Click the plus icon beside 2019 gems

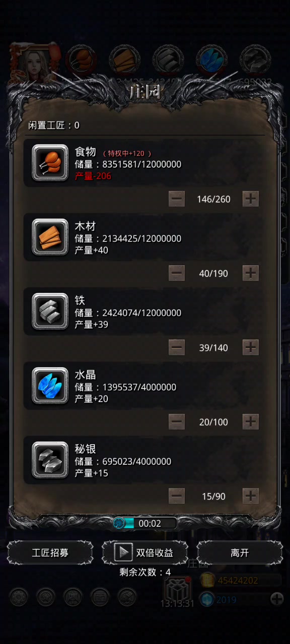point(277,599)
